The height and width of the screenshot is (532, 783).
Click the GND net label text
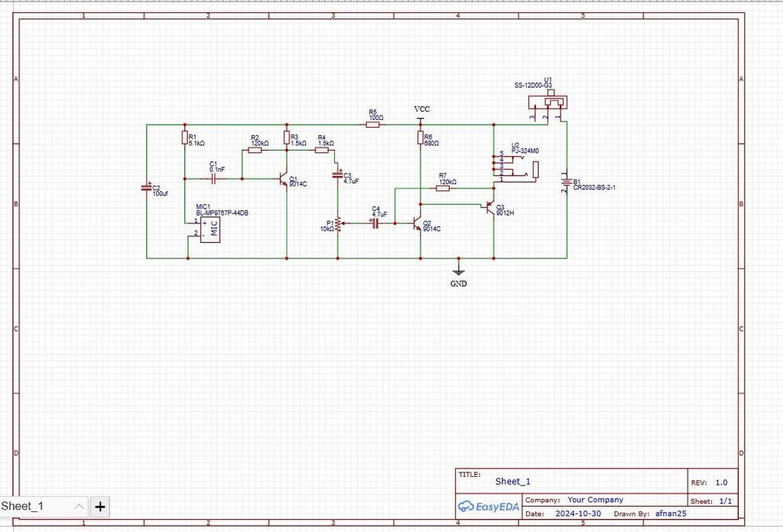point(459,284)
